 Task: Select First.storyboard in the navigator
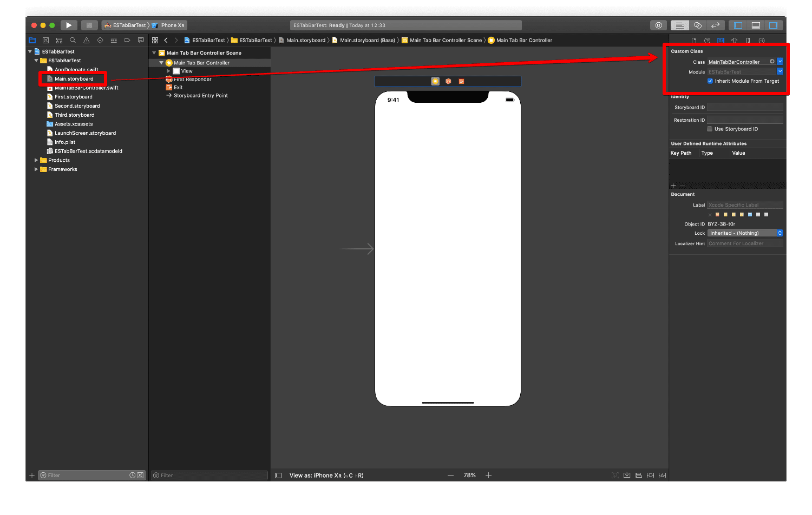[x=73, y=97]
